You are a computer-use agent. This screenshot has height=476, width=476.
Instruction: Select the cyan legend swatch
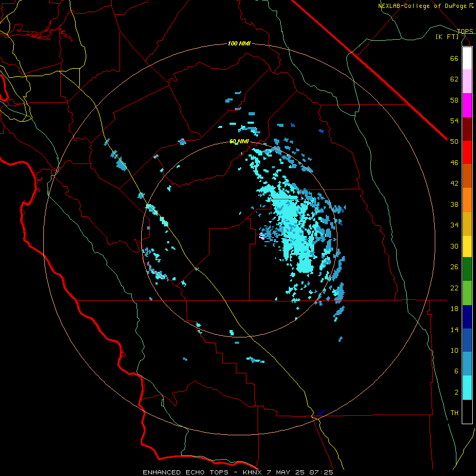coord(467,388)
